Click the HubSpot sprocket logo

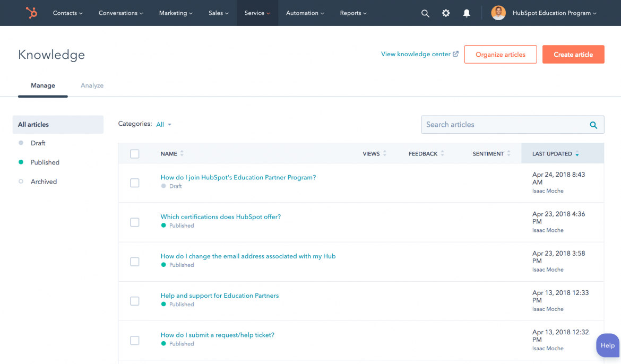click(x=31, y=13)
